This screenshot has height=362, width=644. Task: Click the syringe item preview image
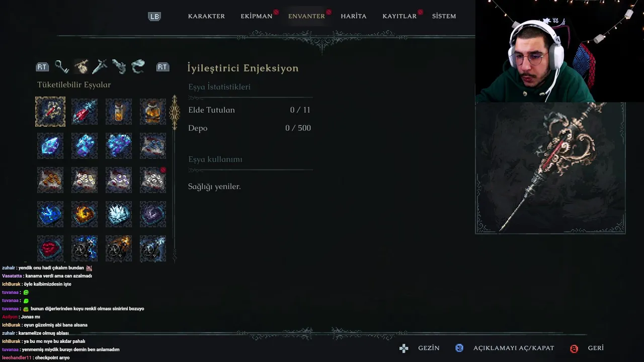[550, 168]
